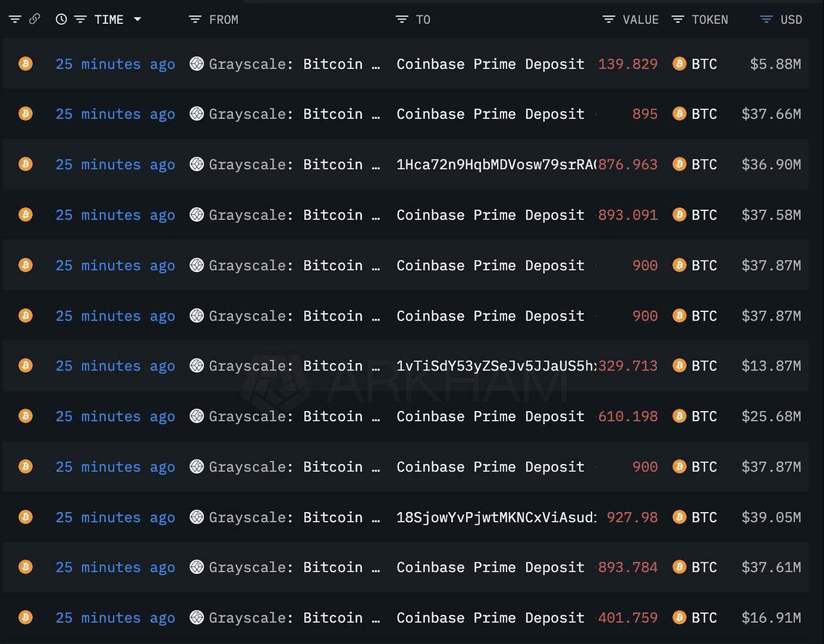Select the TIME column header label
This screenshot has width=824, height=644.
(109, 19)
